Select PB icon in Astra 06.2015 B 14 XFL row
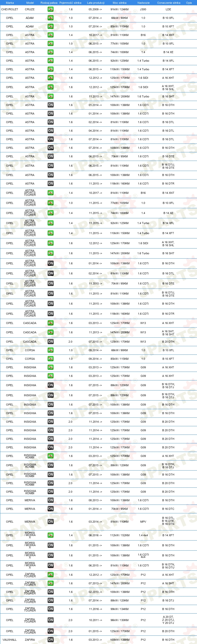The image size is (197, 644). [x=50, y=61]
